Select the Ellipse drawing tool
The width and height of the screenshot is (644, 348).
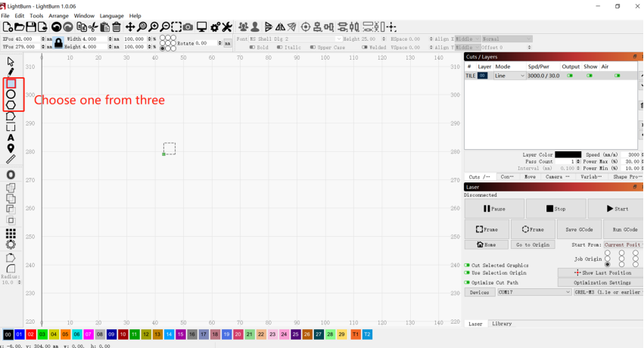point(11,95)
